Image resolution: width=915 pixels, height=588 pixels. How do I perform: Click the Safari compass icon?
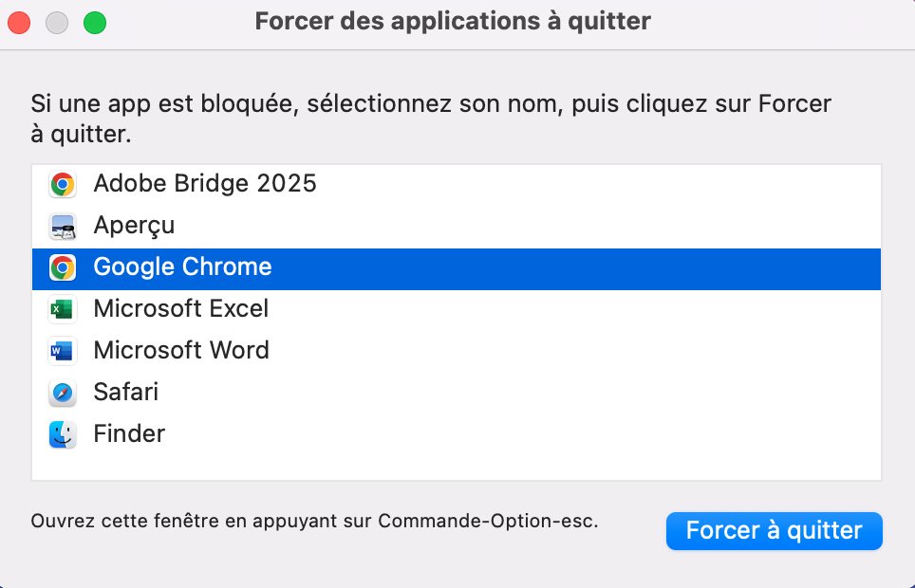62,393
